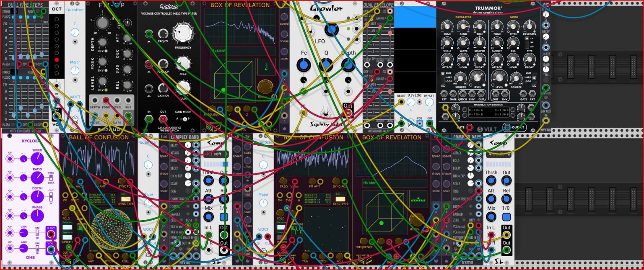This screenshot has height=270, width=644.
Task: Click the FM-OP LEVEL knob
Action: click(x=102, y=81)
